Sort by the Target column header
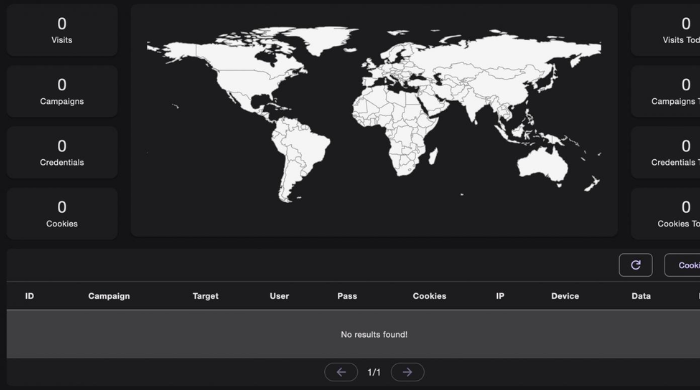Viewport: 700px width, 390px height. coord(205,296)
